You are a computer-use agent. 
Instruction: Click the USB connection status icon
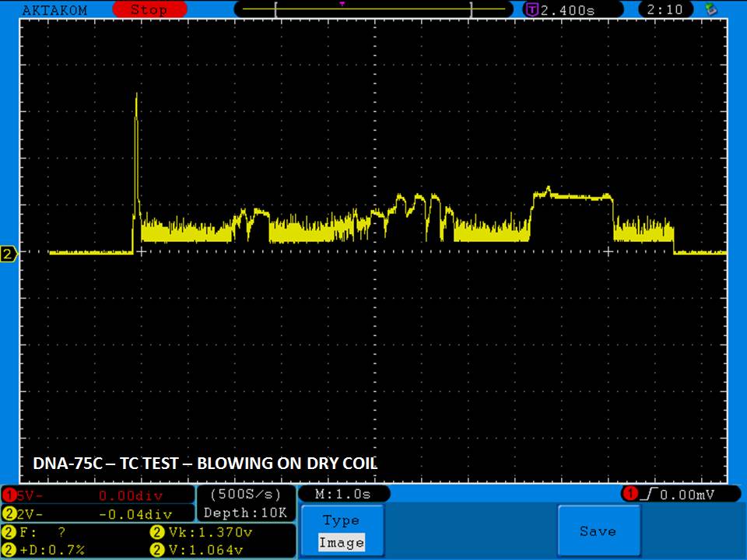(710, 9)
